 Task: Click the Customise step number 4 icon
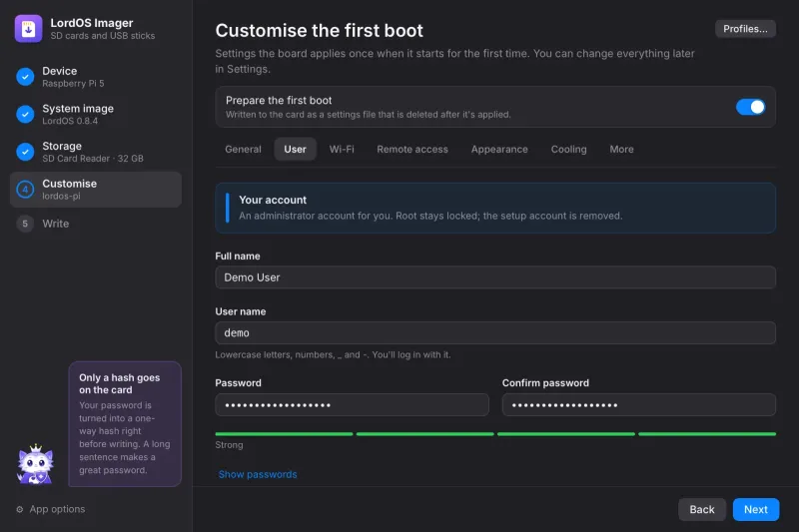tap(25, 190)
